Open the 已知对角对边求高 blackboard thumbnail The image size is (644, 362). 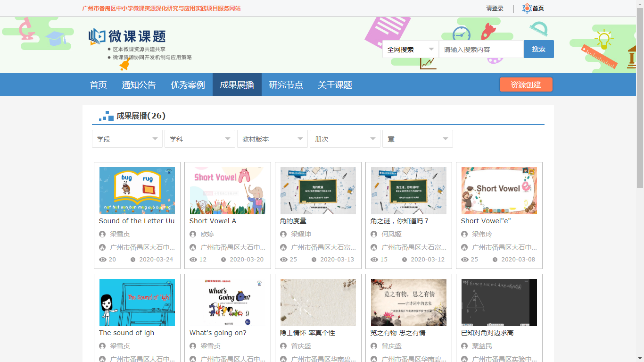pos(499,303)
